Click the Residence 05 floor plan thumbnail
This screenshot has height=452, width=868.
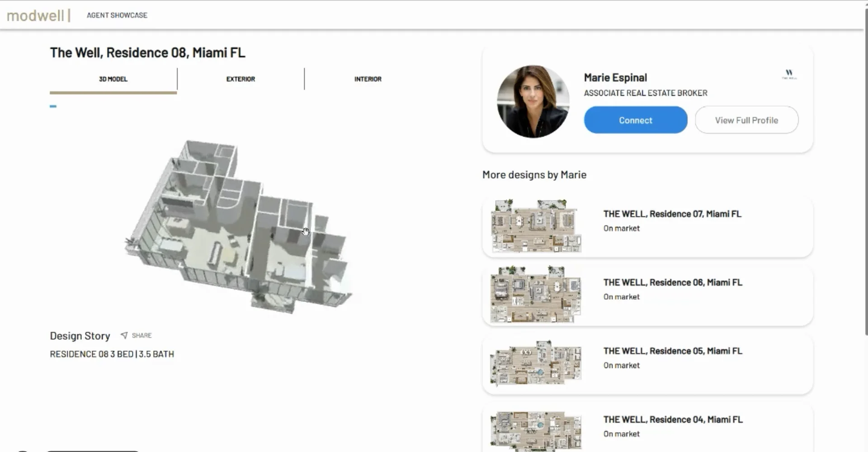pos(535,363)
